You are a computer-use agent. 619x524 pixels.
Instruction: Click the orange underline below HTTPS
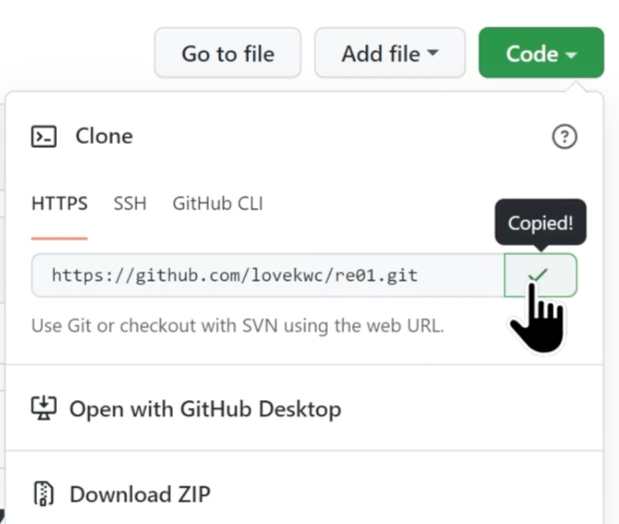59,238
